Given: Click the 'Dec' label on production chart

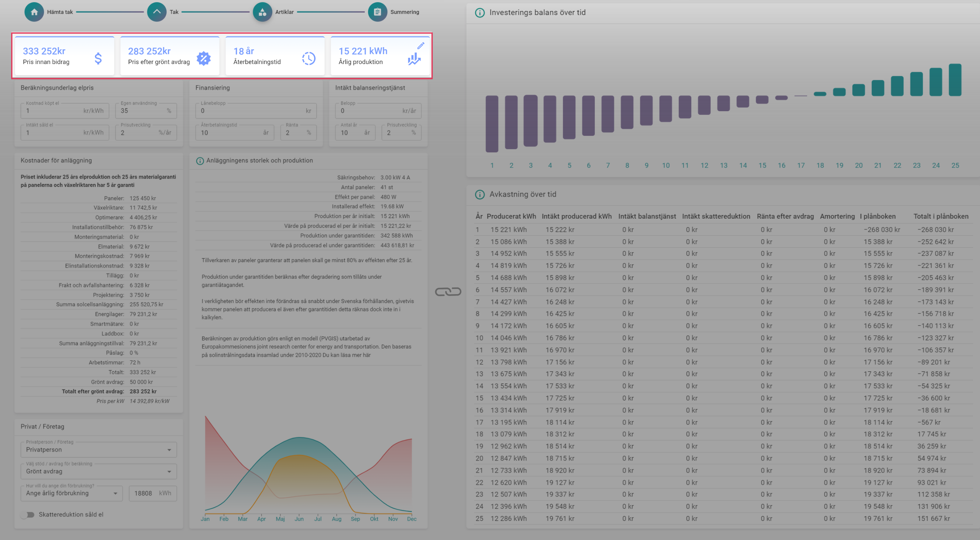Looking at the screenshot, I should pos(412,519).
